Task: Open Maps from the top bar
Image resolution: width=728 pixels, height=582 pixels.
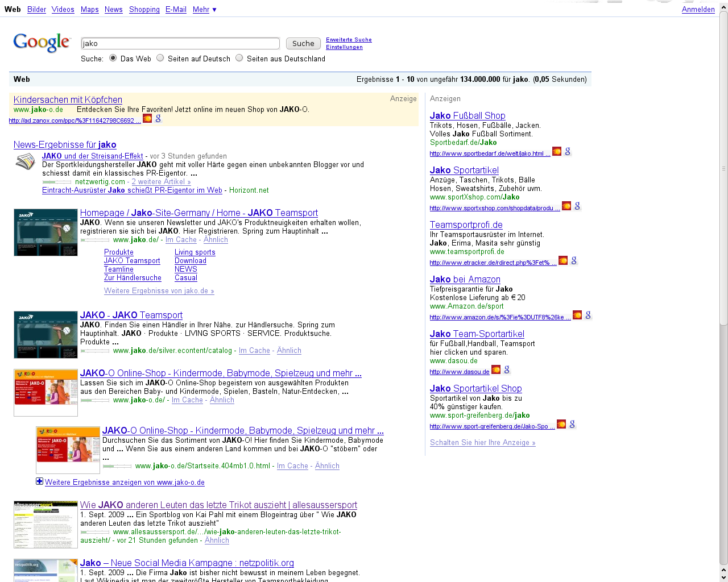Action: click(89, 10)
